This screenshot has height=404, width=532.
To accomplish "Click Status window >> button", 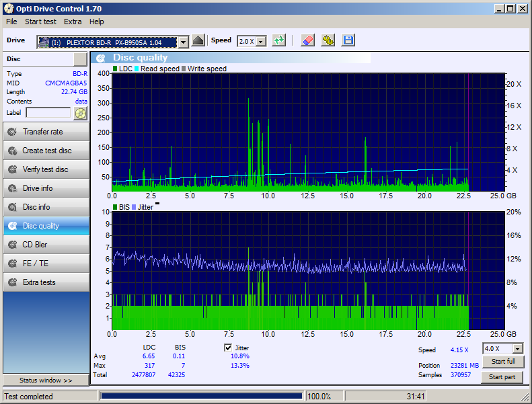I will (x=46, y=380).
